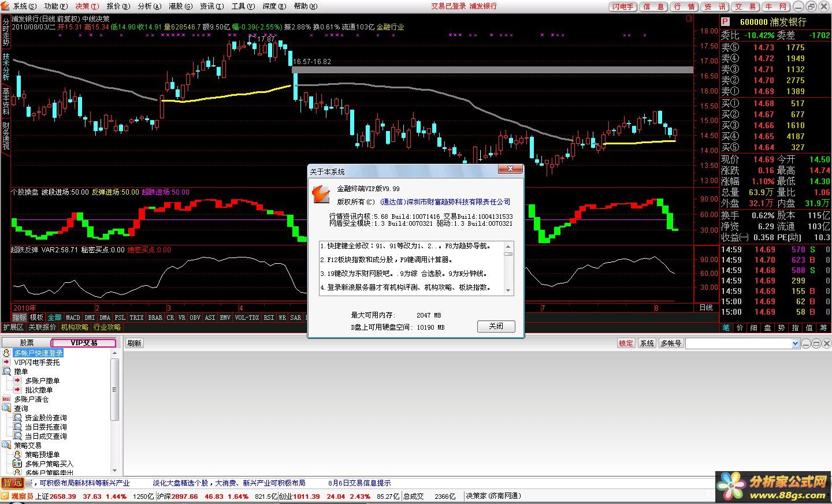Open the 行业攻略 tab
Viewport: 832px width, 504px height.
107,327
